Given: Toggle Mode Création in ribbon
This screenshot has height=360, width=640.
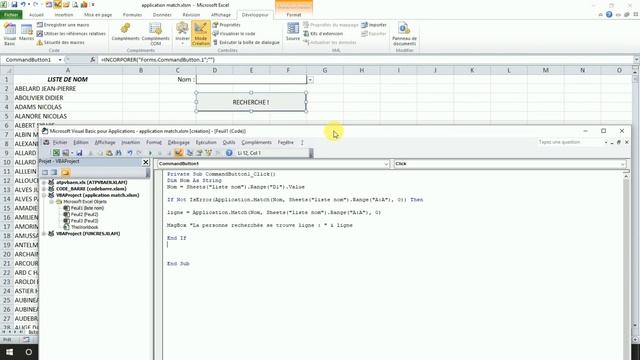Looking at the screenshot, I should 200,34.
